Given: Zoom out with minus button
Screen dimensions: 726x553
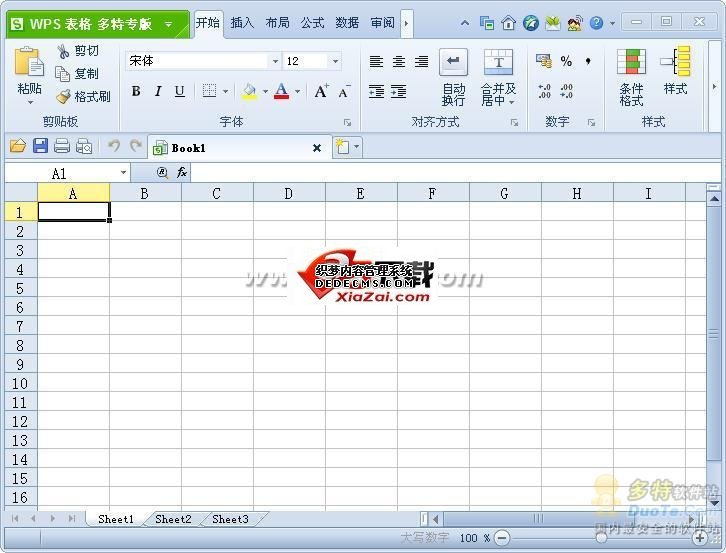Looking at the screenshot, I should point(502,538).
